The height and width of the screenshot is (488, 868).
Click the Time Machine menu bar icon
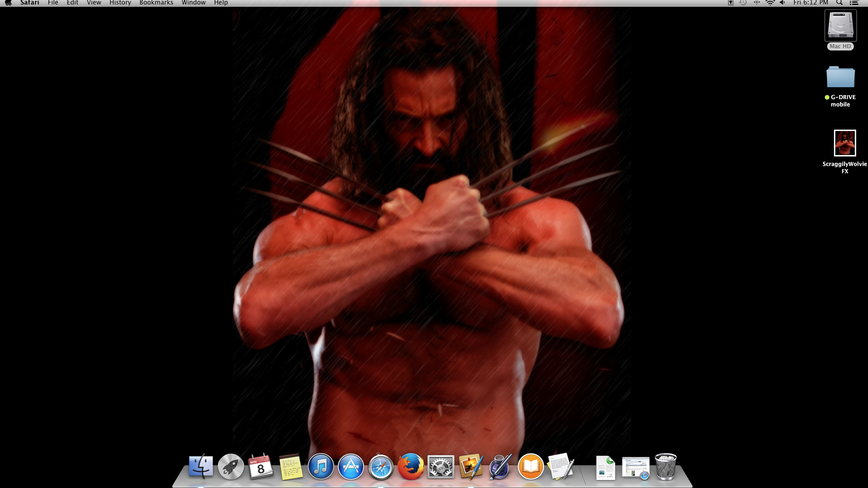(743, 3)
